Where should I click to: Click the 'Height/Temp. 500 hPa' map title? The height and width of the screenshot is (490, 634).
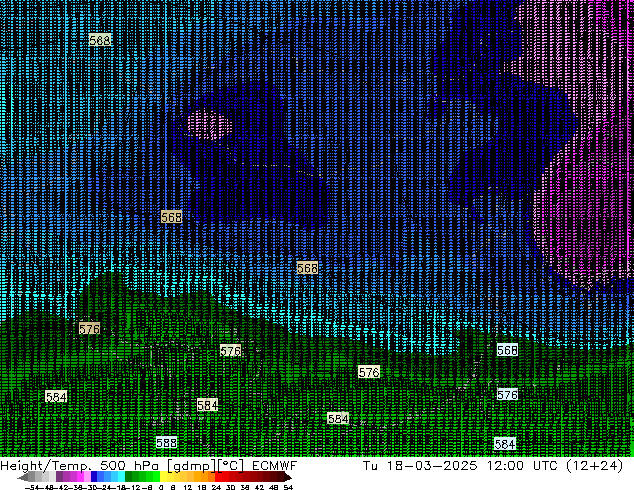80,466
